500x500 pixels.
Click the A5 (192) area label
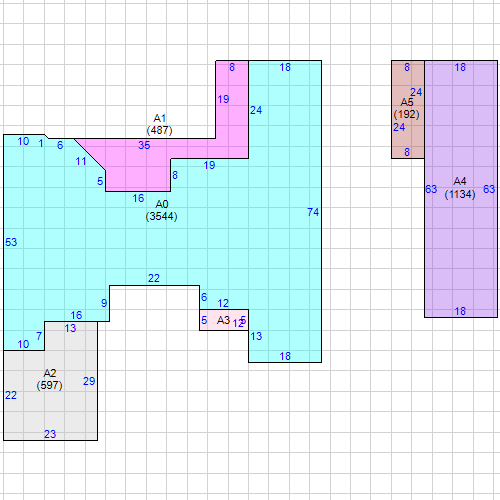coord(406,108)
